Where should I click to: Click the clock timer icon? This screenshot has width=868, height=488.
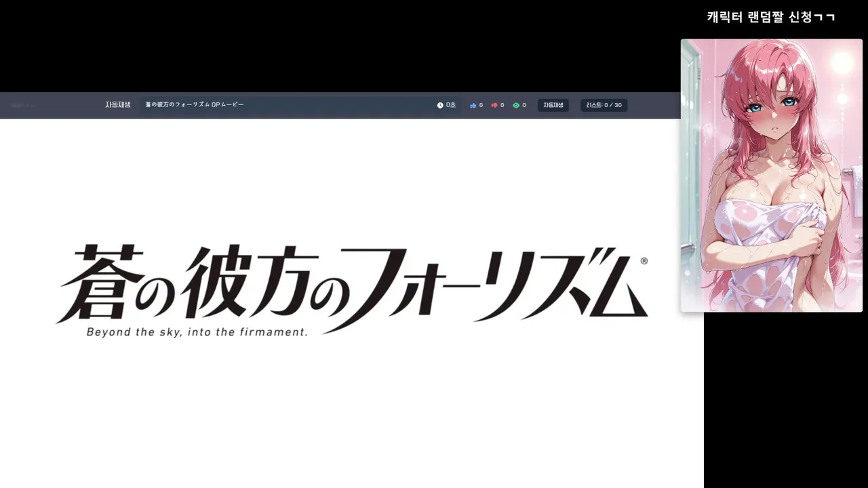[x=440, y=105]
